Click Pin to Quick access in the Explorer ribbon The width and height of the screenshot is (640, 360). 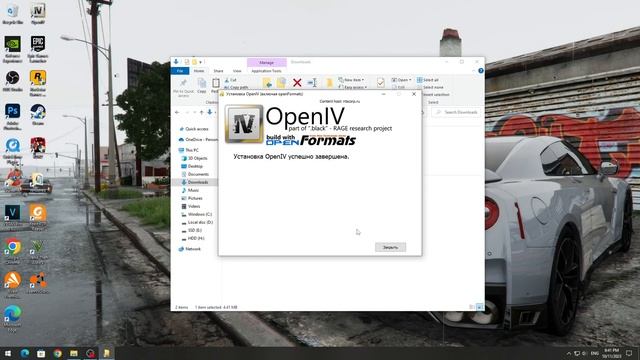(183, 87)
